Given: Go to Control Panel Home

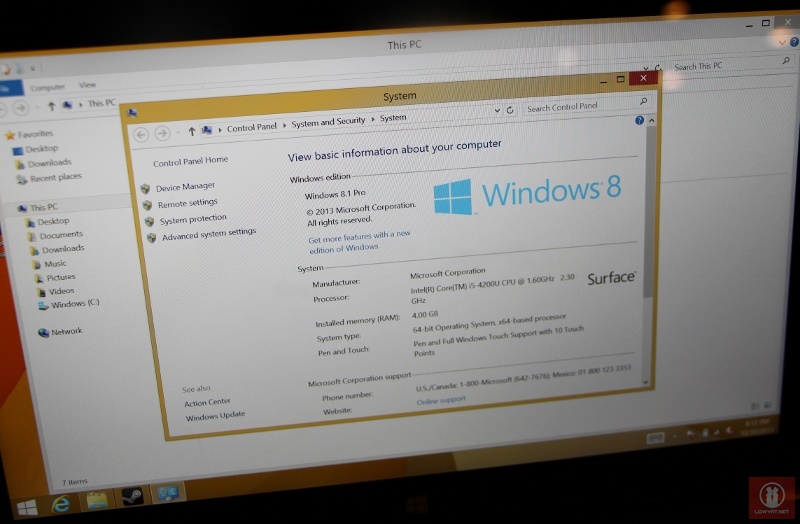Looking at the screenshot, I should pos(190,161).
